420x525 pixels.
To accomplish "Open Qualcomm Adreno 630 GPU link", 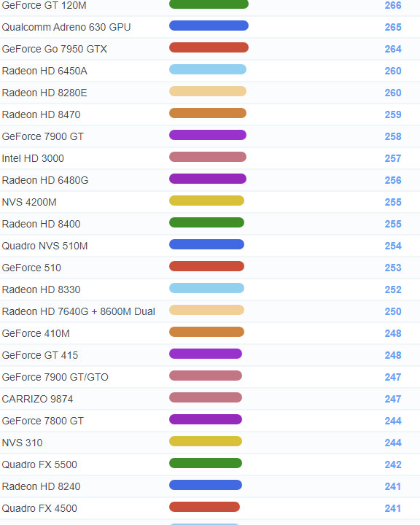I will [66, 27].
